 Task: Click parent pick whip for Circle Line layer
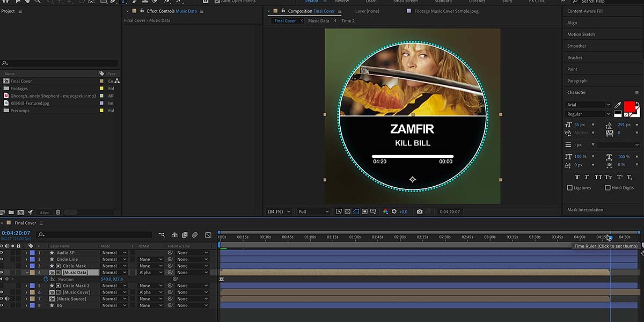pos(170,259)
